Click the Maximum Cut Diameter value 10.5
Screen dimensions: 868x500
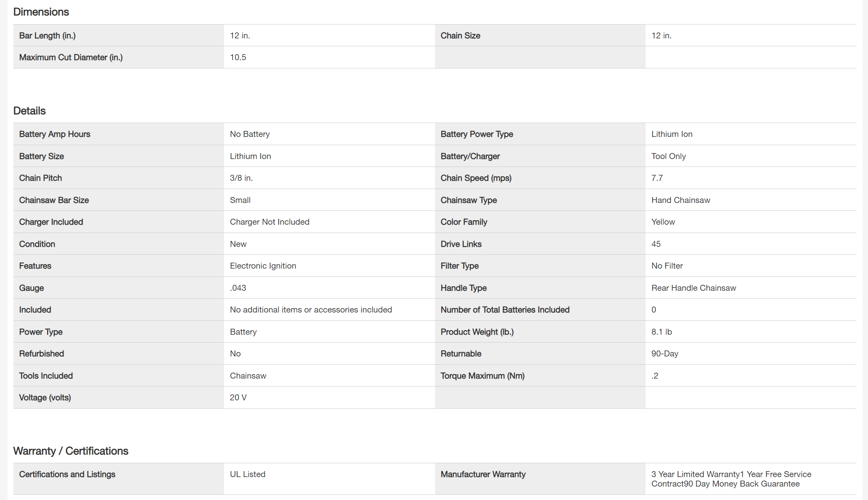238,57
